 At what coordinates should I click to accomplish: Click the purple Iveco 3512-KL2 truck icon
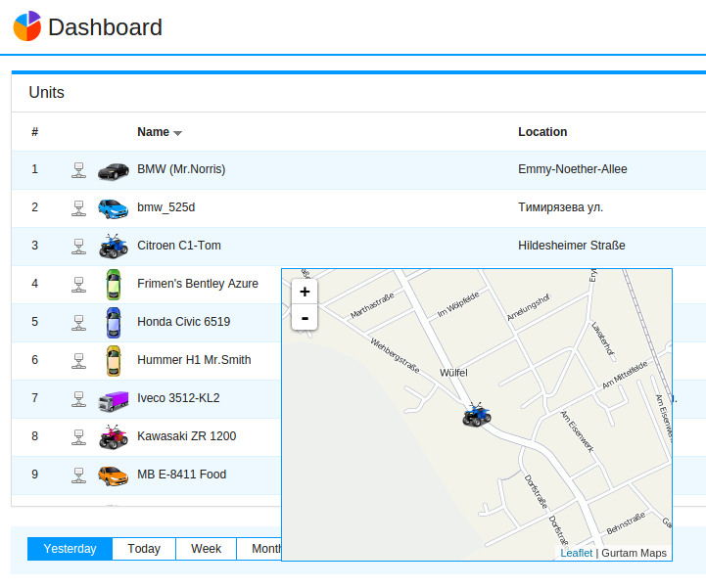click(x=114, y=399)
